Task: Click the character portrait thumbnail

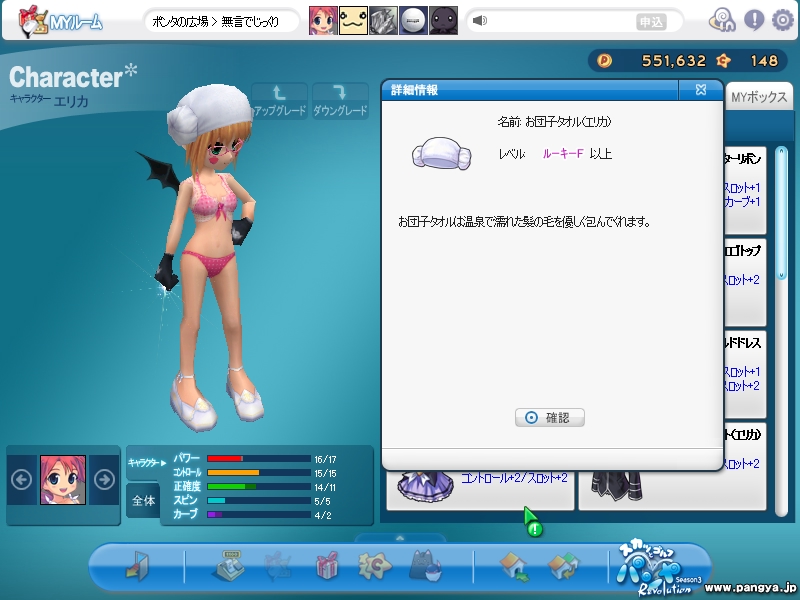Action: pyautogui.click(x=63, y=480)
